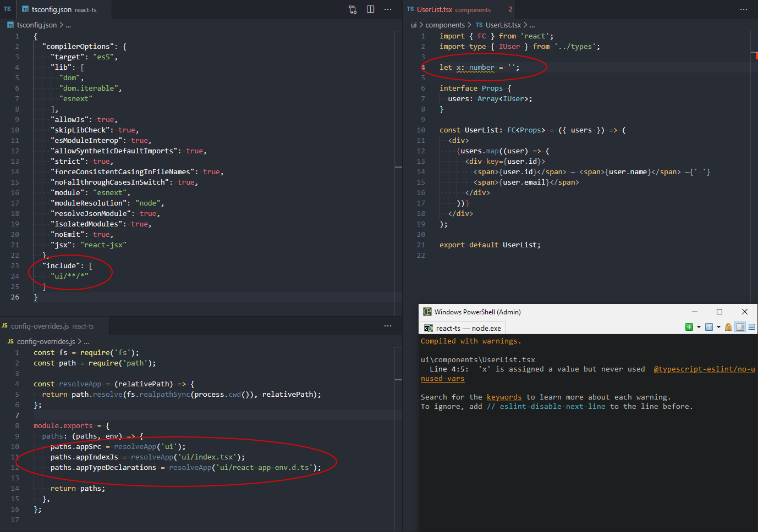The image size is (758, 532).
Task: Click the 'components' breadcrumb in UserList.tsx
Action: [x=445, y=25]
